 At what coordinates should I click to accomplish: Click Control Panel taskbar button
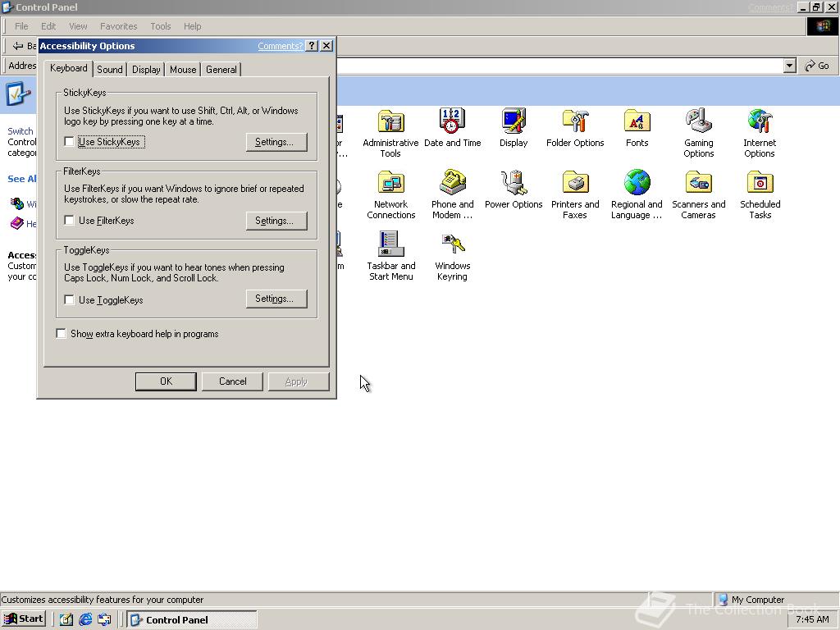tap(192, 620)
